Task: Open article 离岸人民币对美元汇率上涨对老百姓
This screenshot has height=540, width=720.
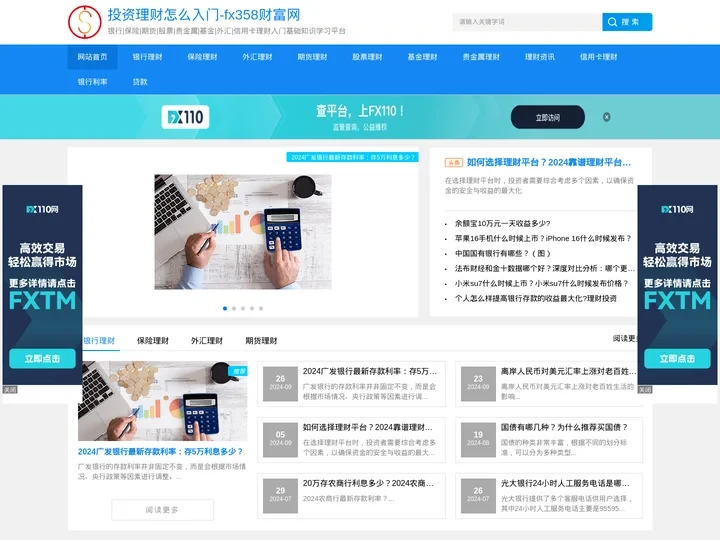Action: point(568,371)
